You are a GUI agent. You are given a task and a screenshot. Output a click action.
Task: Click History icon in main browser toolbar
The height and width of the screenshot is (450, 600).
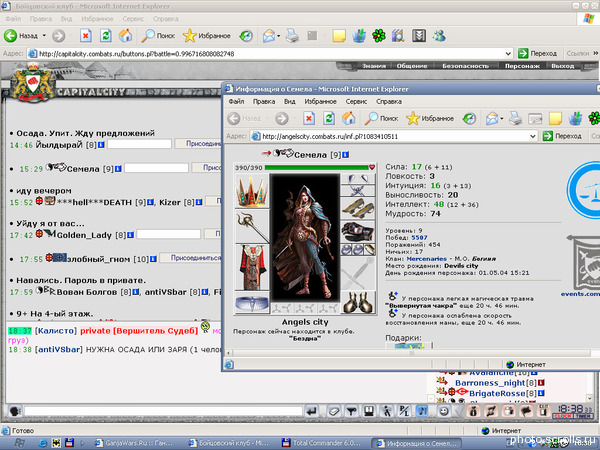click(x=246, y=36)
